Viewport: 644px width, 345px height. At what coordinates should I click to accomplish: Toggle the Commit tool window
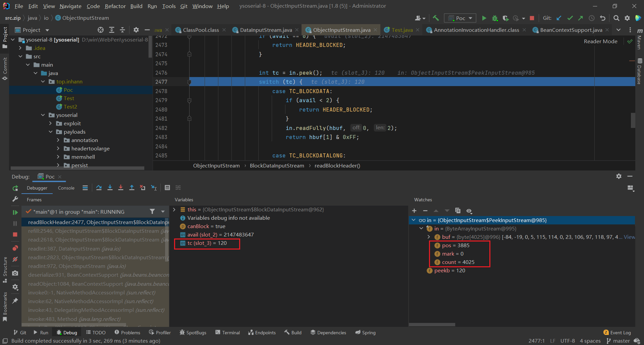coord(5,69)
